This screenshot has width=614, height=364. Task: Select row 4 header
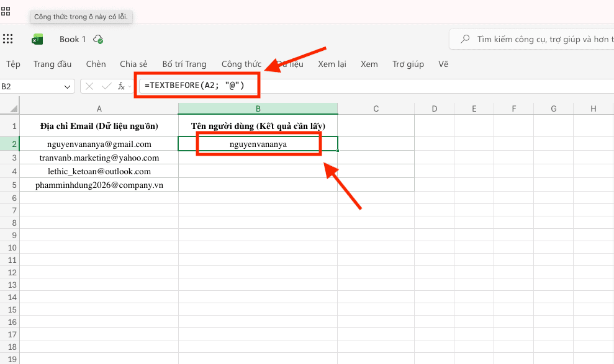click(x=10, y=171)
